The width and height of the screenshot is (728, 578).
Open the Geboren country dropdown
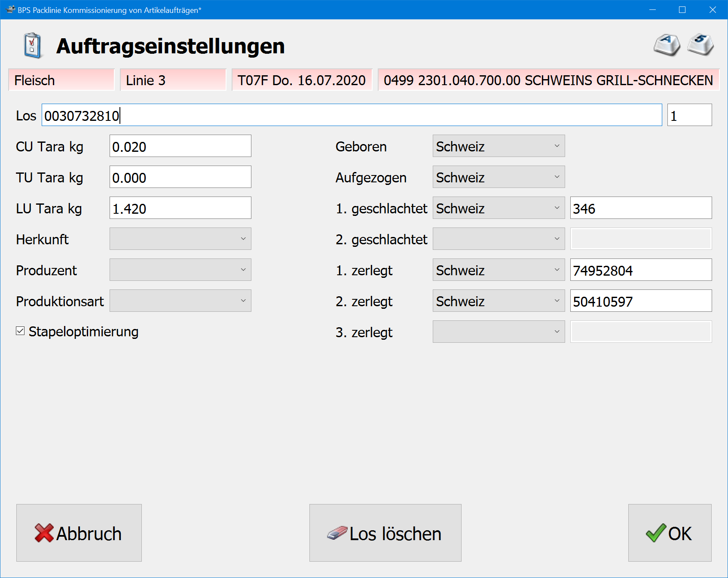pyautogui.click(x=499, y=146)
